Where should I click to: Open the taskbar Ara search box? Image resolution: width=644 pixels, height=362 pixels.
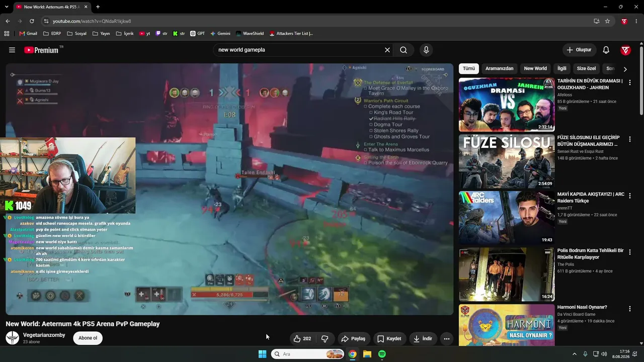(307, 354)
